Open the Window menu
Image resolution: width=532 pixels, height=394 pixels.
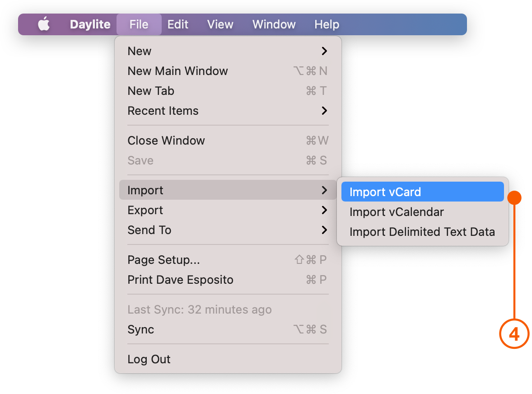click(x=274, y=24)
